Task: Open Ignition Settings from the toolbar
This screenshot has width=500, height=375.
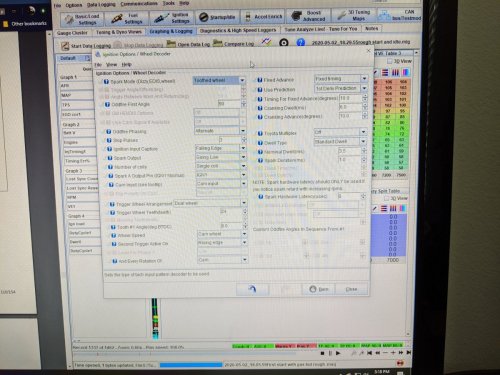Action: point(172,18)
